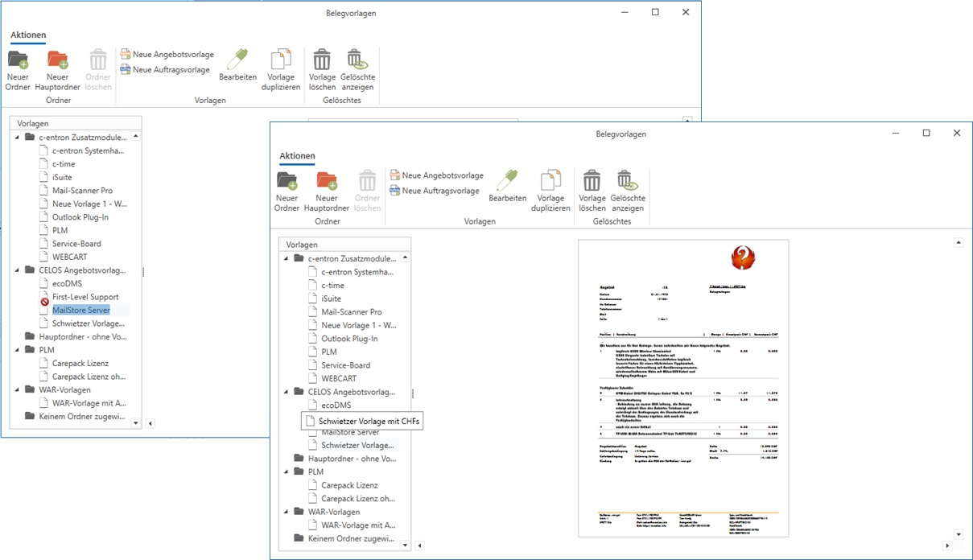Collapse c-entron Zusatzmodule folder in front window
Viewport: 973px width, 560px height.
286,258
